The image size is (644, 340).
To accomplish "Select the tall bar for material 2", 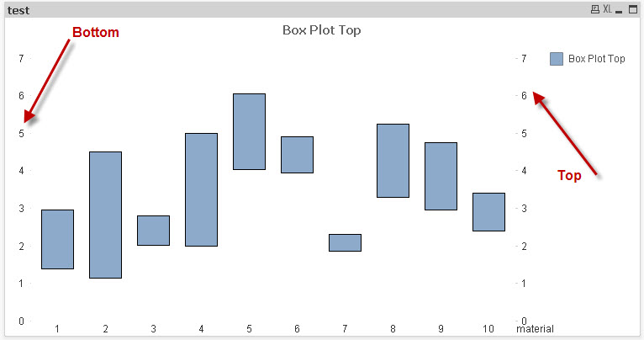I will tap(105, 215).
